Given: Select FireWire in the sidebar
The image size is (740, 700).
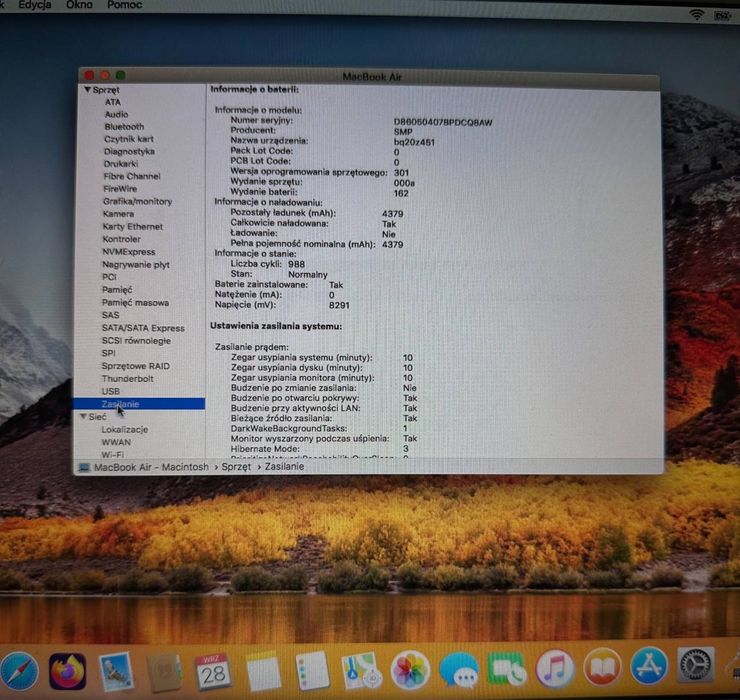Looking at the screenshot, I should 120,189.
